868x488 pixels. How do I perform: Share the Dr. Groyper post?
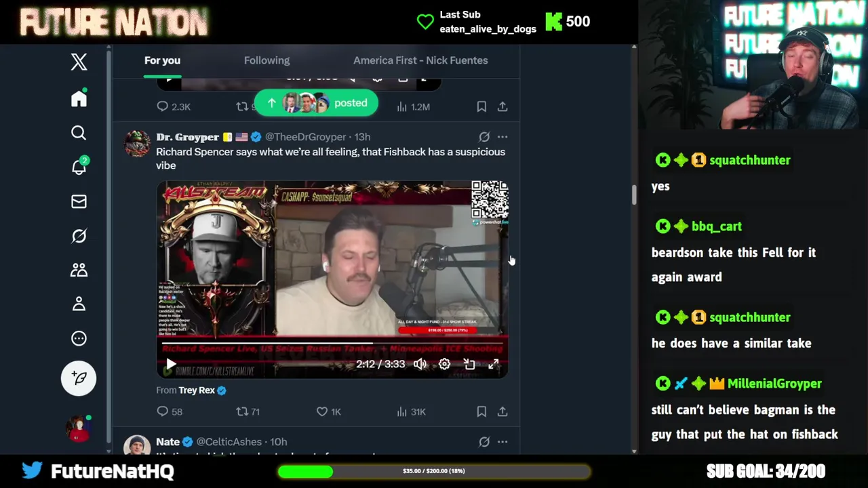(x=502, y=411)
